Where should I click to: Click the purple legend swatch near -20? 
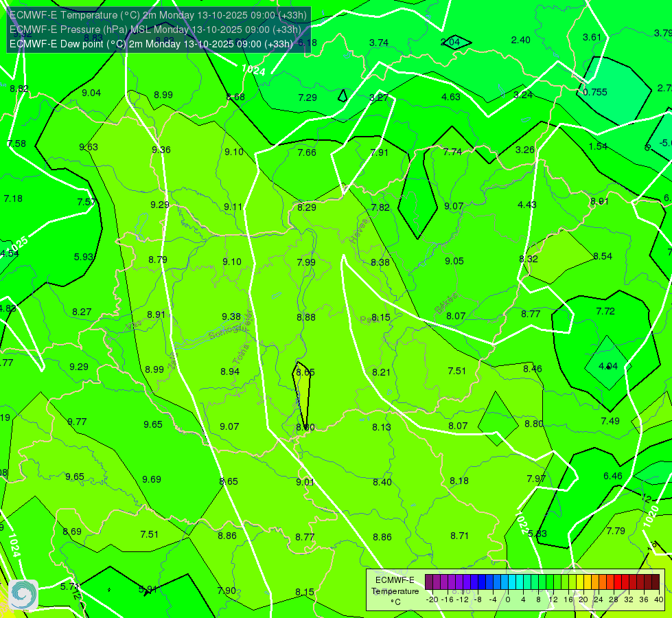(428, 582)
